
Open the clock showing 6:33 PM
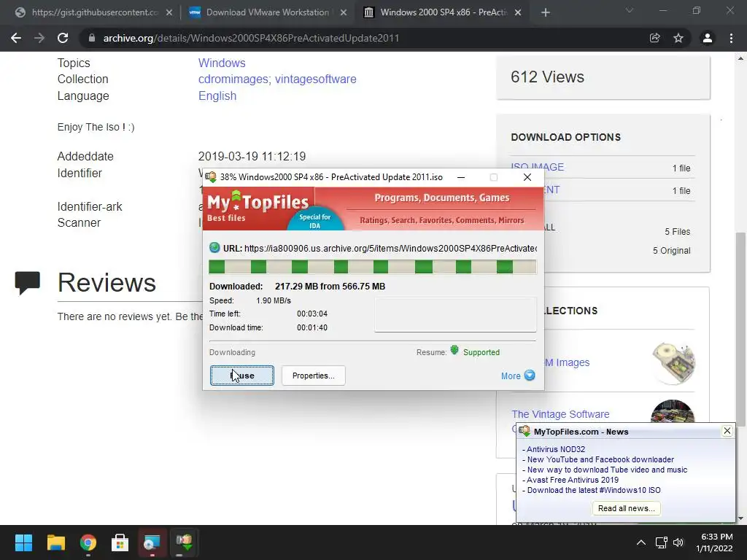tap(714, 542)
